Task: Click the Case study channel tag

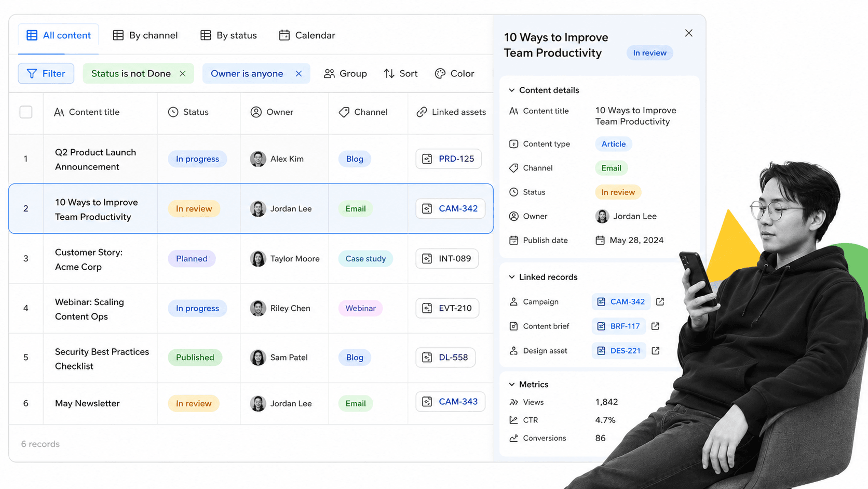Action: click(365, 259)
